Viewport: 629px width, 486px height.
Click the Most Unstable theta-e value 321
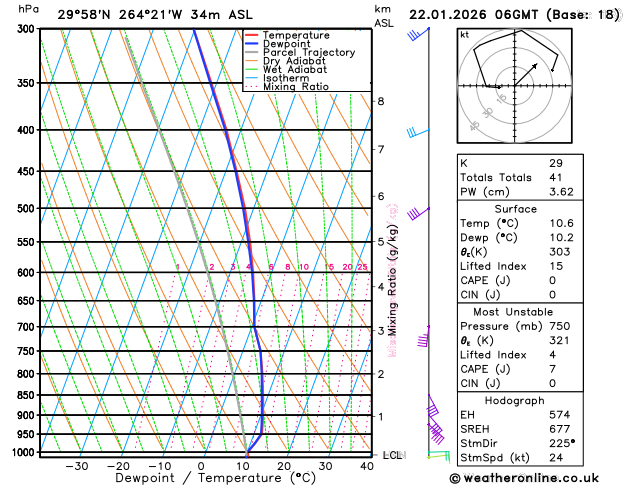point(560,340)
